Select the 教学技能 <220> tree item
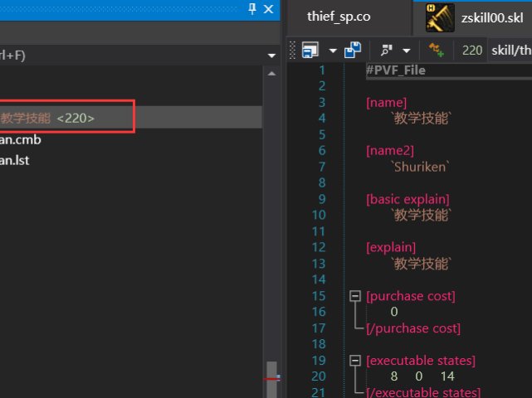The height and width of the screenshot is (398, 532). 50,119
